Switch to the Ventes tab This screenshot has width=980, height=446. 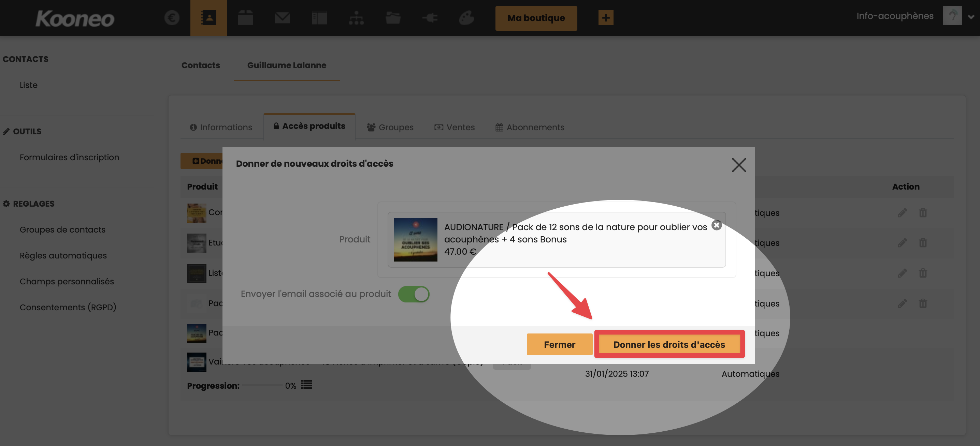pos(455,128)
